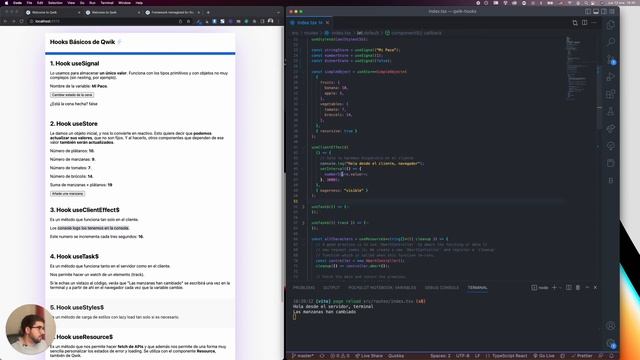Open the Apple menu
640x360 pixels.
click(x=6, y=3)
